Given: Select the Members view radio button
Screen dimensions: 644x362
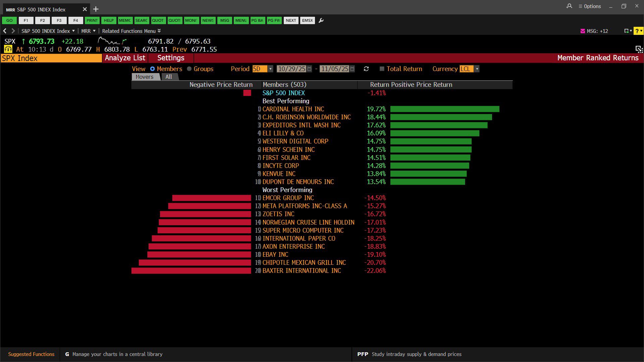Looking at the screenshot, I should coord(153,69).
